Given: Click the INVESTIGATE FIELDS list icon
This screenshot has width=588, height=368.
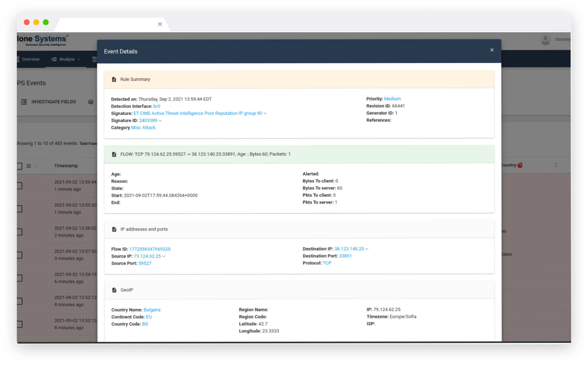Looking at the screenshot, I should (x=24, y=102).
